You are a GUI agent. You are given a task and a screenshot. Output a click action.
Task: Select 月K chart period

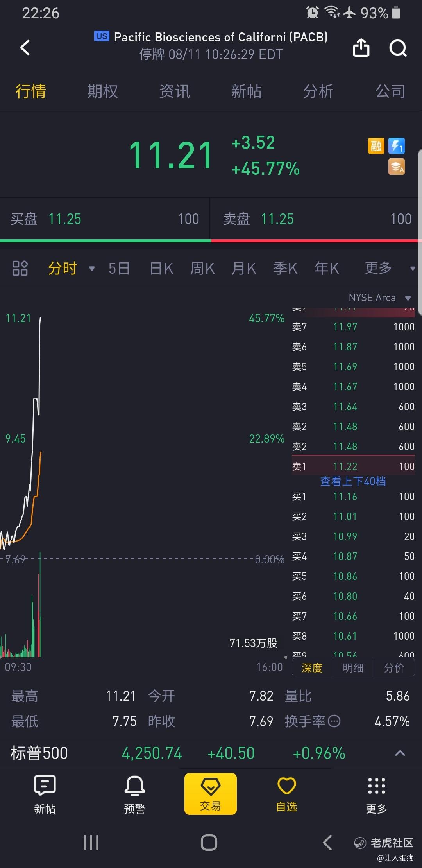(x=244, y=268)
